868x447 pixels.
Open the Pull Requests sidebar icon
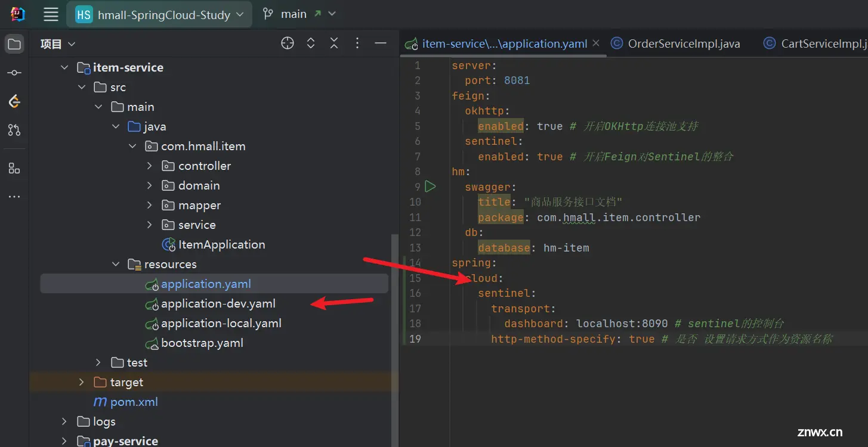click(x=15, y=130)
